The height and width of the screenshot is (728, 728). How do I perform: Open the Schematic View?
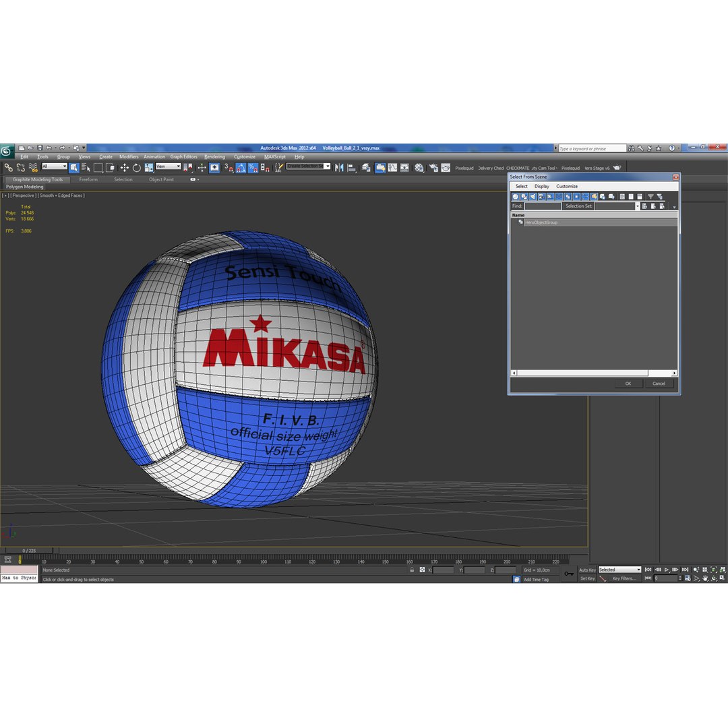[404, 168]
